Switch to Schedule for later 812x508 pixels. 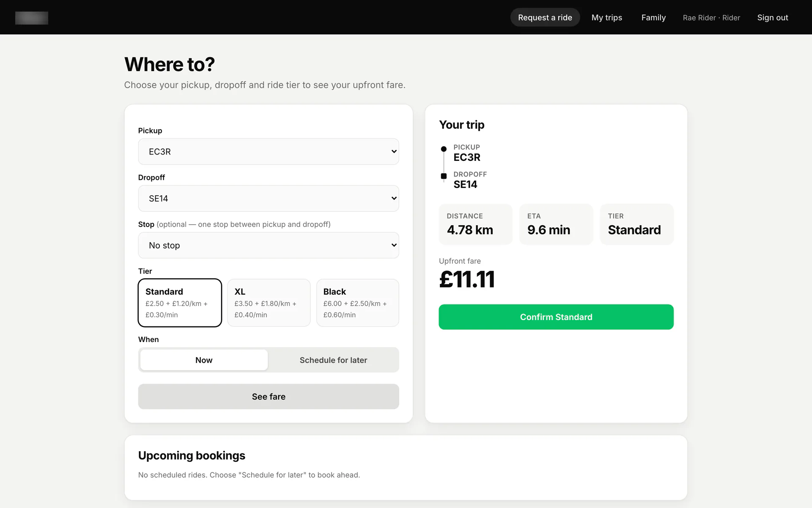click(333, 360)
